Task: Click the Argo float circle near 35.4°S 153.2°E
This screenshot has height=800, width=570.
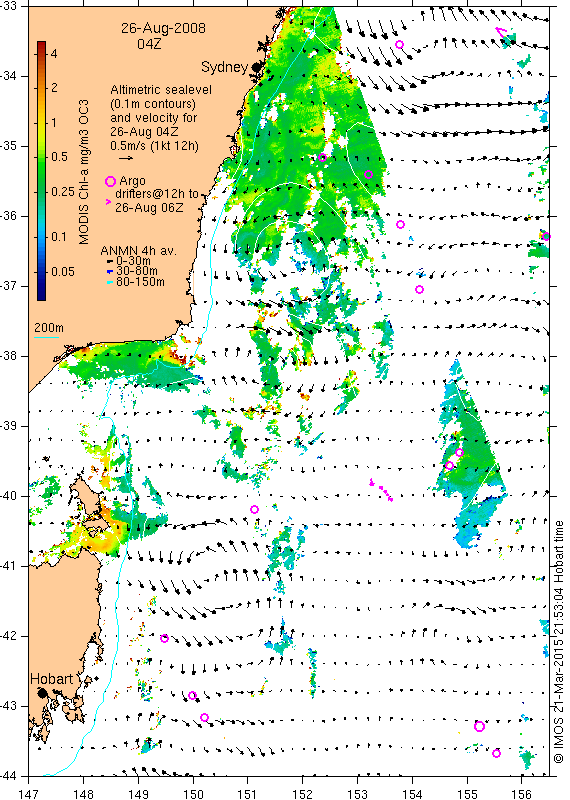Action: 368,174
